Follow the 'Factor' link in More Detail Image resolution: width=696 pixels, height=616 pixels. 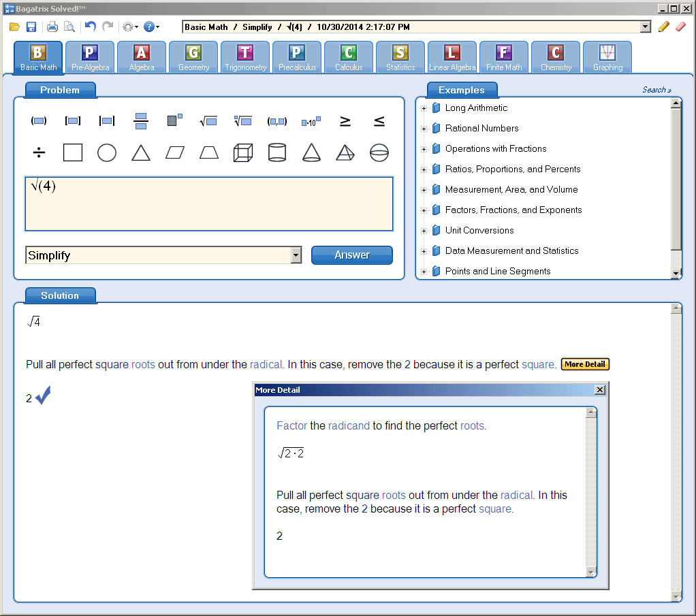tap(291, 425)
